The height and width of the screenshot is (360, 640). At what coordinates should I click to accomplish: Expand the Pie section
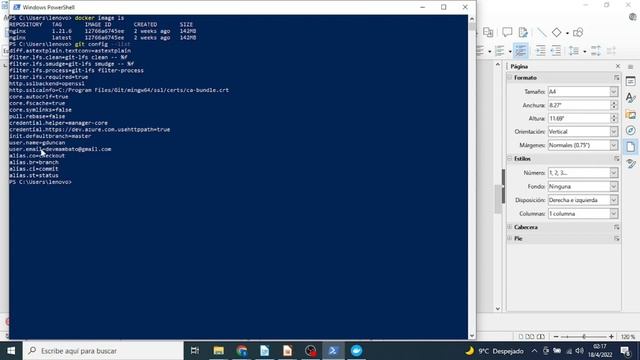coord(510,238)
